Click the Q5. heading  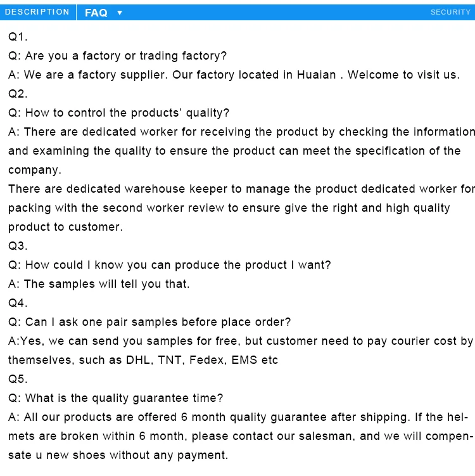tap(18, 379)
